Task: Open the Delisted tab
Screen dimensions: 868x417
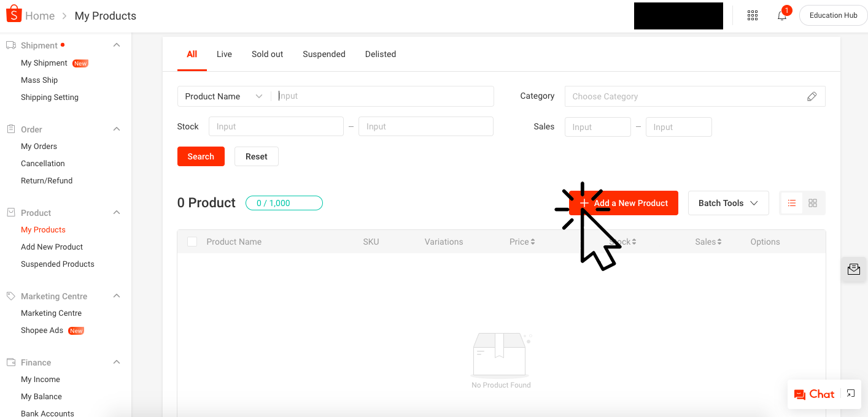Action: pyautogui.click(x=380, y=54)
